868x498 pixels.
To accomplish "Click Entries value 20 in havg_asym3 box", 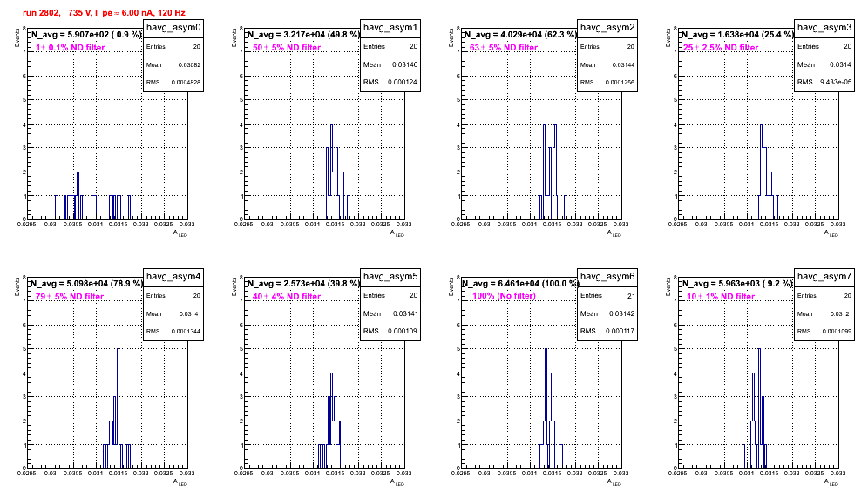I will click(847, 46).
